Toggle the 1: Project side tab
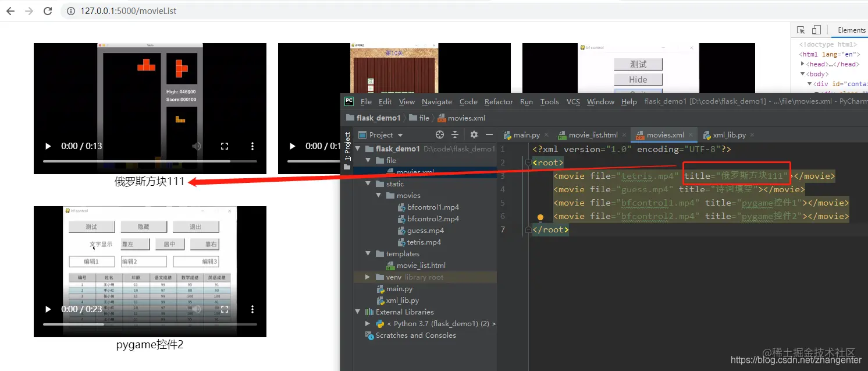The image size is (868, 371). tap(347, 150)
